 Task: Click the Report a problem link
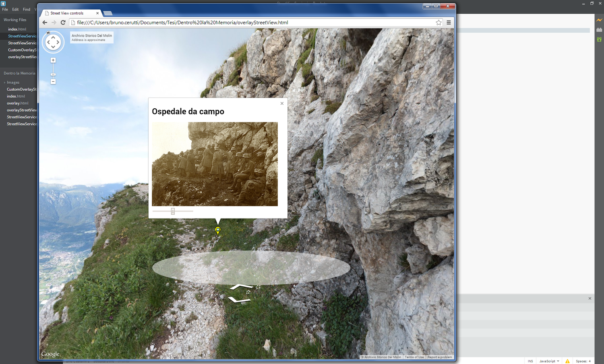coord(440,357)
